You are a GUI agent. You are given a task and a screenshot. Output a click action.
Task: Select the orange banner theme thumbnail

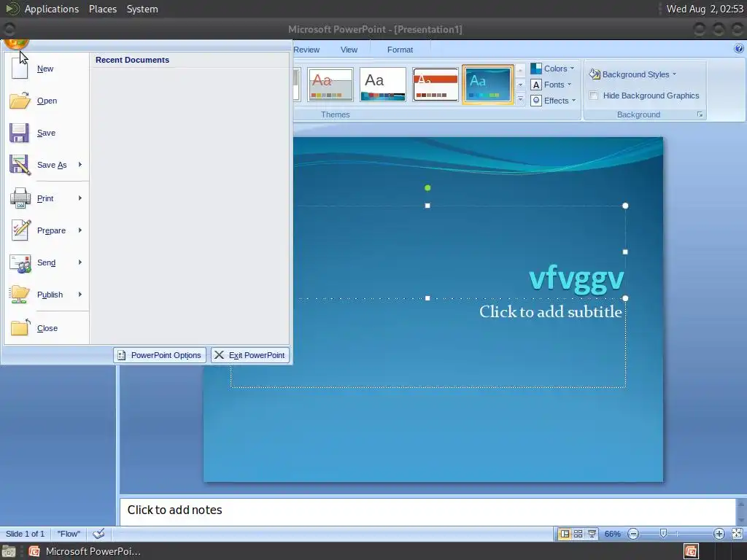click(x=436, y=85)
